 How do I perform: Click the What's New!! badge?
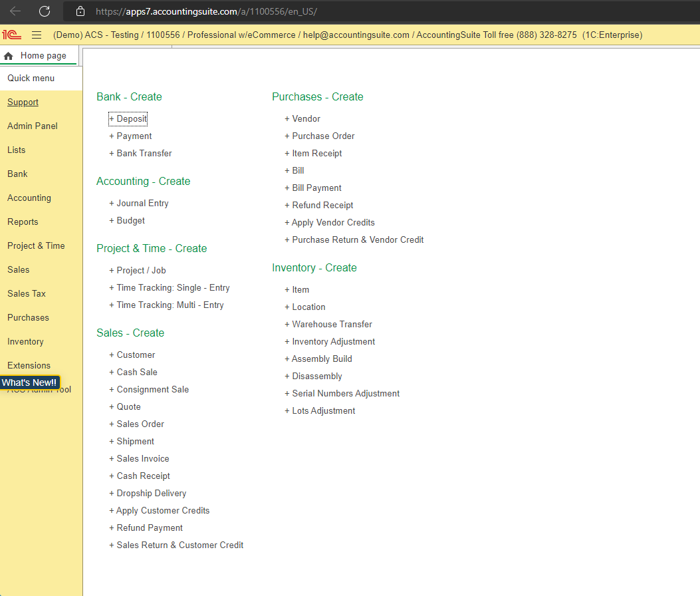point(29,382)
